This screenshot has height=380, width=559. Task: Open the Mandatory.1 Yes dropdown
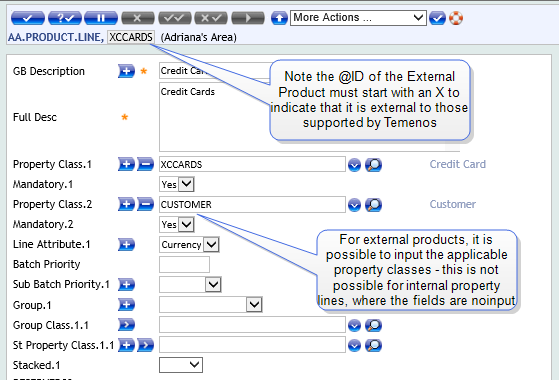tap(177, 184)
